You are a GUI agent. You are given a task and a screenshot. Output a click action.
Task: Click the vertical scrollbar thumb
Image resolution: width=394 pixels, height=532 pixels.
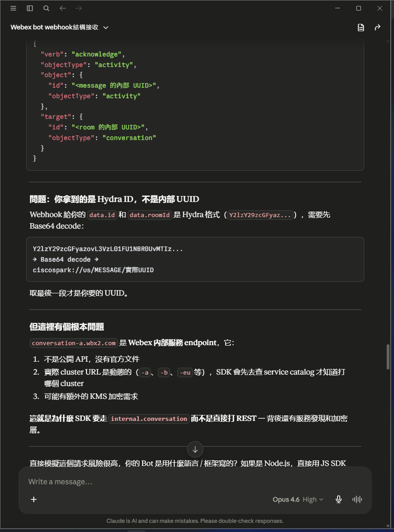pyautogui.click(x=388, y=357)
